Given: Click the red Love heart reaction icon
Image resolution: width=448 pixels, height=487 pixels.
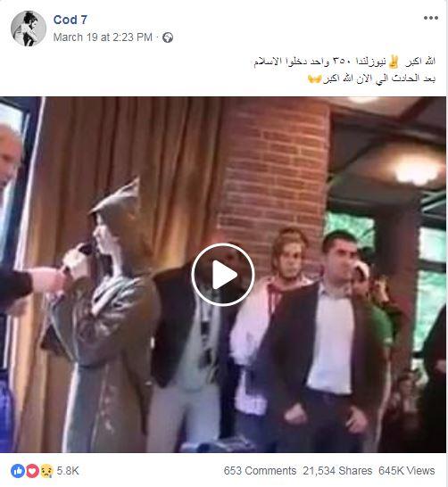Looking at the screenshot, I should pos(32,471).
